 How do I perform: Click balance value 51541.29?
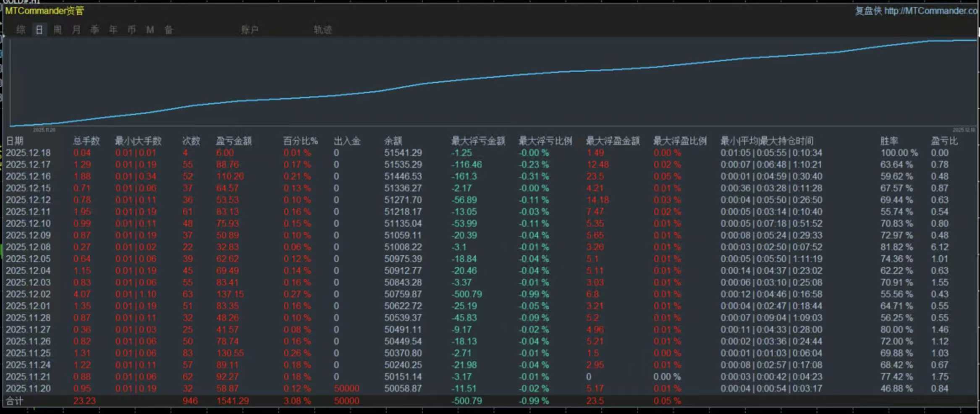403,153
